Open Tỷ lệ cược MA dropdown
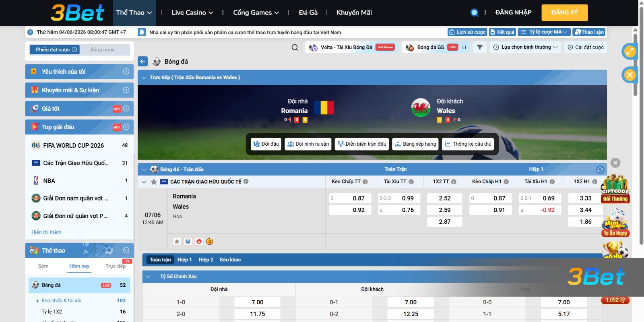This screenshot has width=644, height=322. tap(544, 32)
